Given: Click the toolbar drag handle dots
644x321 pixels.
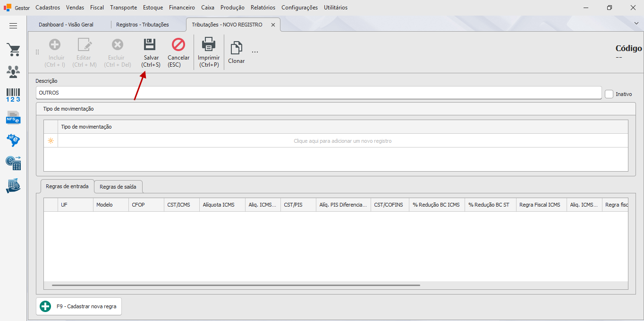Looking at the screenshot, I should [37, 52].
